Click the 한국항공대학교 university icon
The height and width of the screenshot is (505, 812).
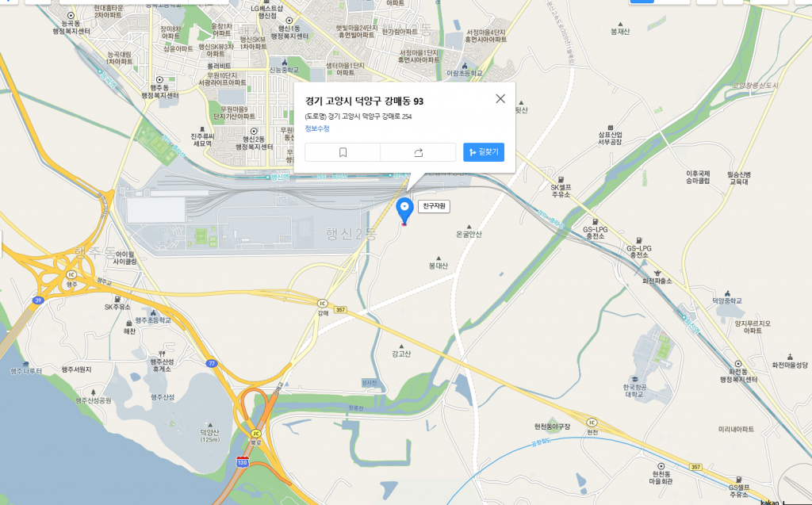[634, 379]
